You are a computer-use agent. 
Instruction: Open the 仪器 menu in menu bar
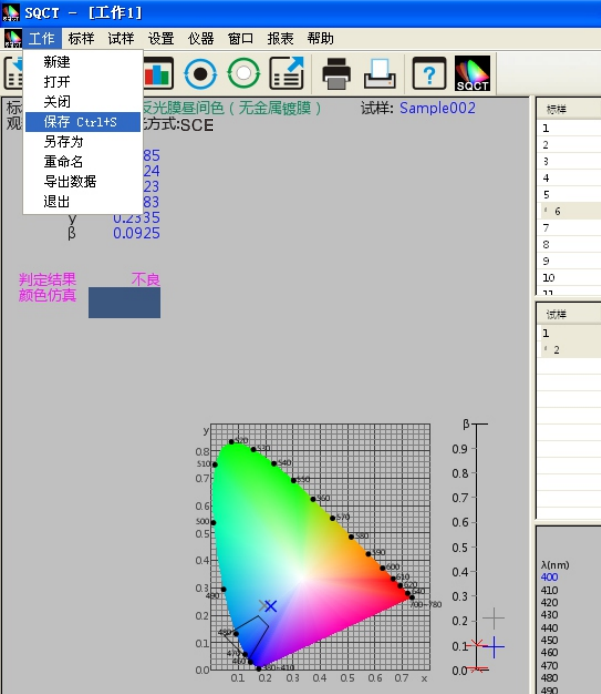tap(201, 39)
